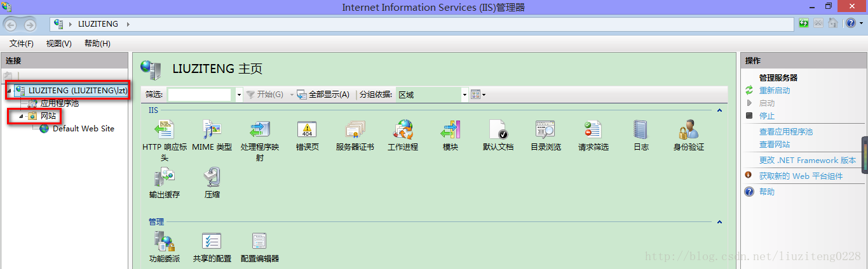This screenshot has width=868, height=269.
Task: Open the 请求筛选 feature icon
Action: point(593,129)
